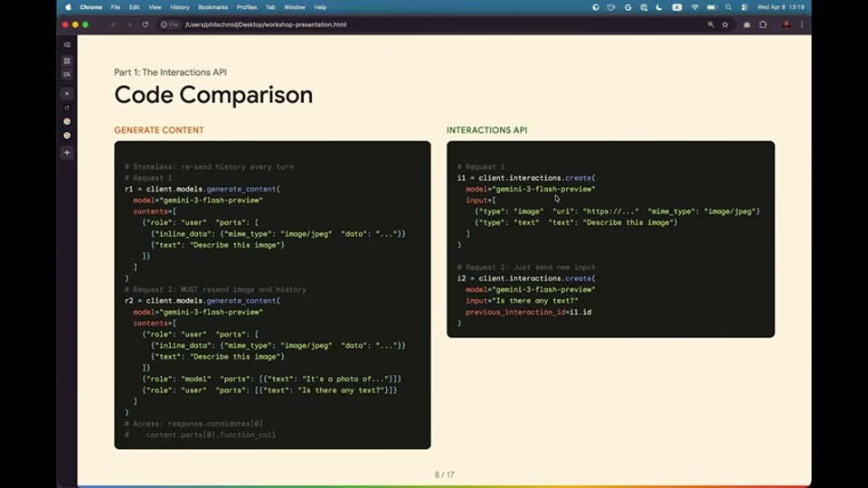This screenshot has height=488, width=868.
Task: Open the Tab menu
Action: coord(270,7)
